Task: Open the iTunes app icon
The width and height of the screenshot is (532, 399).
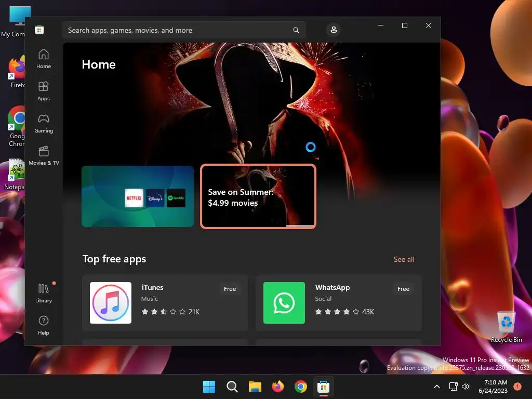Action: (111, 303)
